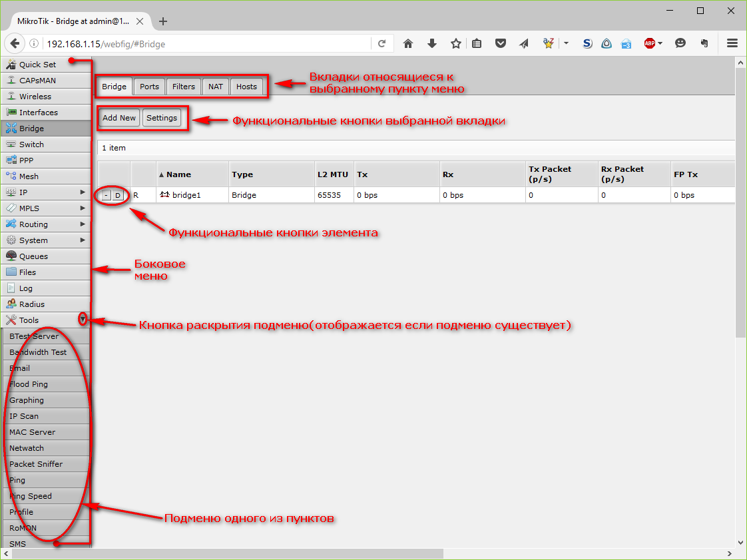Expand the System submenu arrow

pyautogui.click(x=83, y=240)
